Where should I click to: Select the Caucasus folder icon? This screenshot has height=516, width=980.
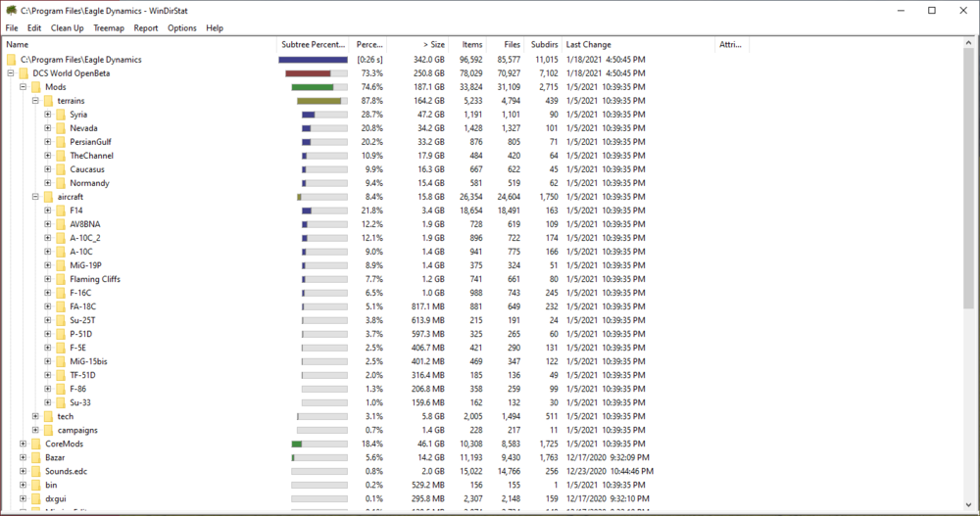(x=61, y=169)
